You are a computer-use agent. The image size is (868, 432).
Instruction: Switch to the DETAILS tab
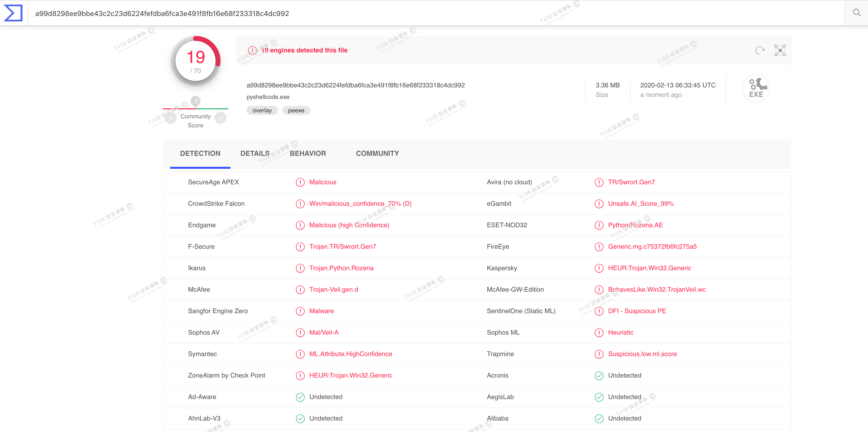coord(255,153)
